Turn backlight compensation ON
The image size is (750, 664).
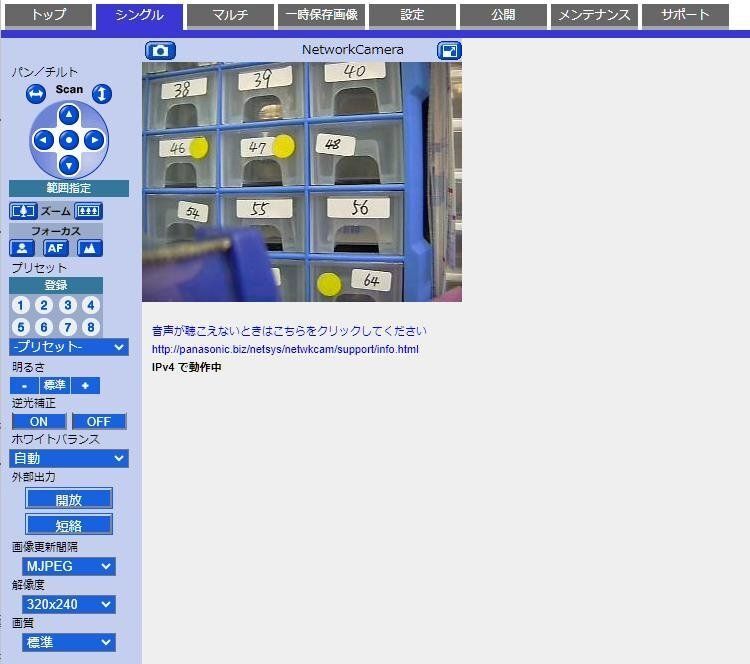pos(39,421)
